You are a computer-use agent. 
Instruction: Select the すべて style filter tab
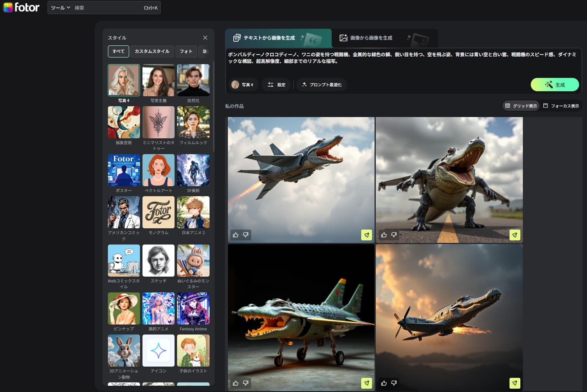(118, 51)
